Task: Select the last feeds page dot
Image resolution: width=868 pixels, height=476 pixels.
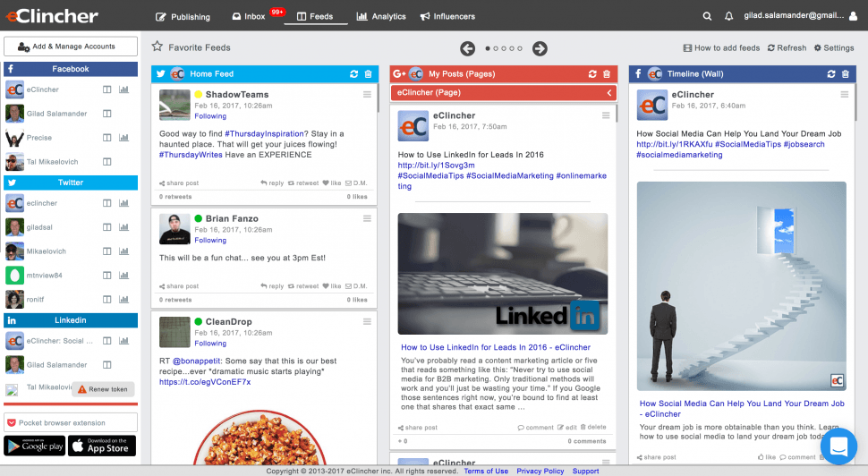Action: 520,48
